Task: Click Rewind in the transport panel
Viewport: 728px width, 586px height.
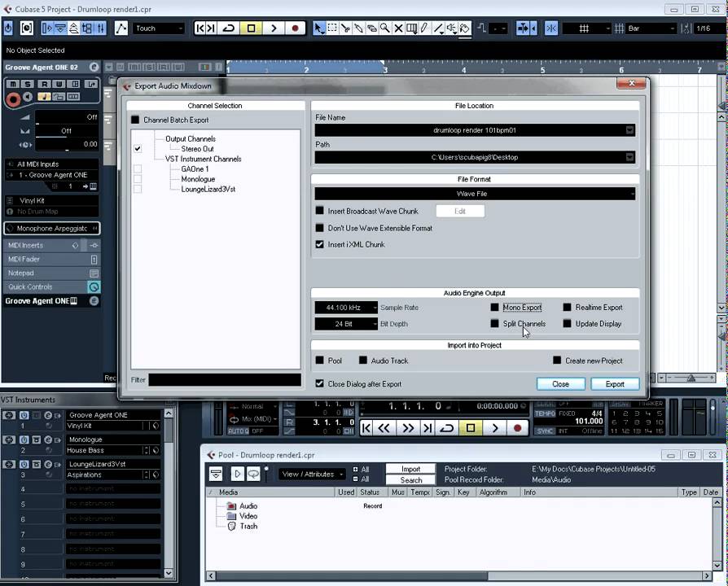Action: click(x=384, y=428)
